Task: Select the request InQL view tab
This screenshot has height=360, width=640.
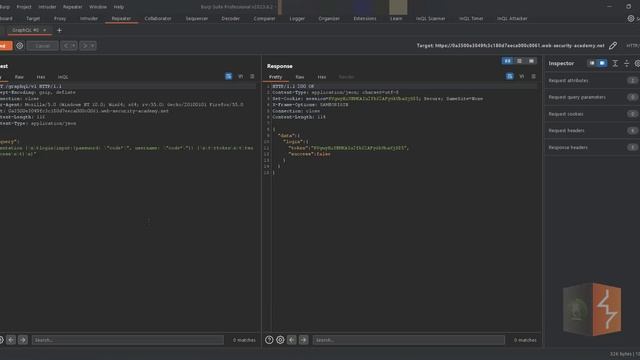Action: point(63,77)
